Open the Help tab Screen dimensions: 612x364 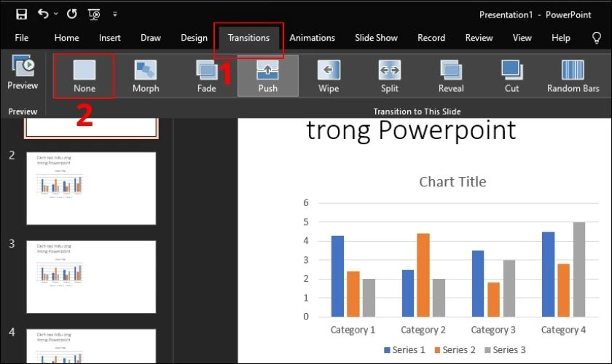pyautogui.click(x=561, y=38)
